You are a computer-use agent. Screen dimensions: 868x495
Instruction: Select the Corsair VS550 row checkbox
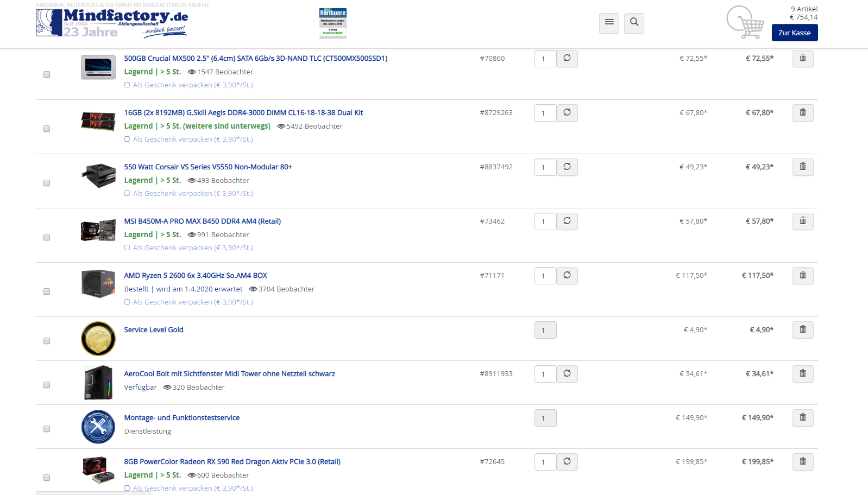[47, 183]
